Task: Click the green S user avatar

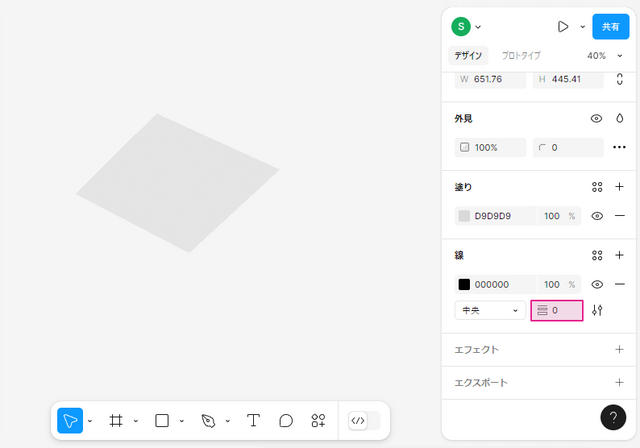Action: pos(461,27)
